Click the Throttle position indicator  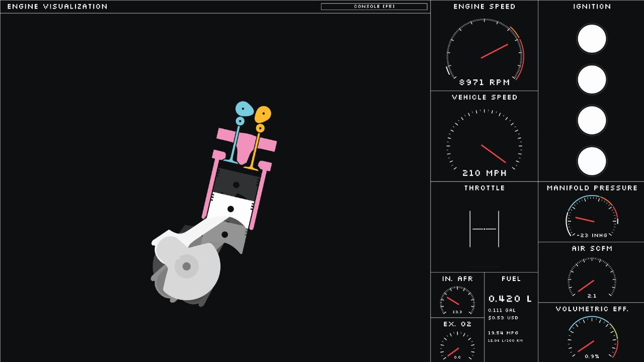click(x=485, y=229)
